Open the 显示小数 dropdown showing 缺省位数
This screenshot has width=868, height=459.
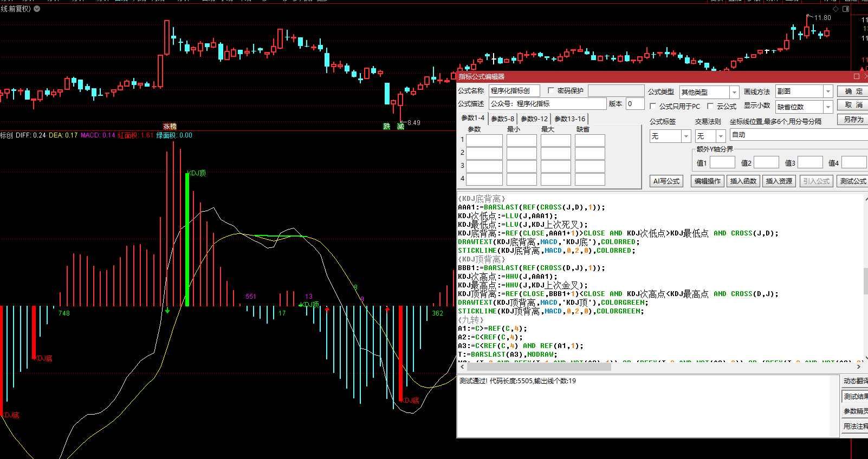pos(828,107)
